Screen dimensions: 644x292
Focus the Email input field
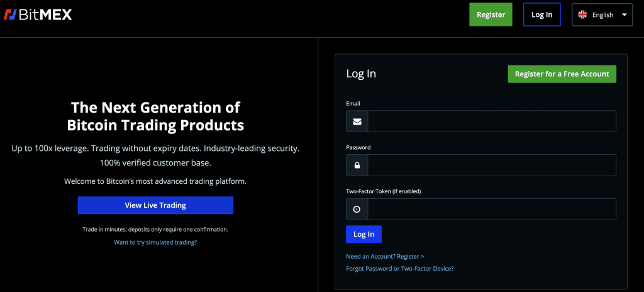pos(492,121)
